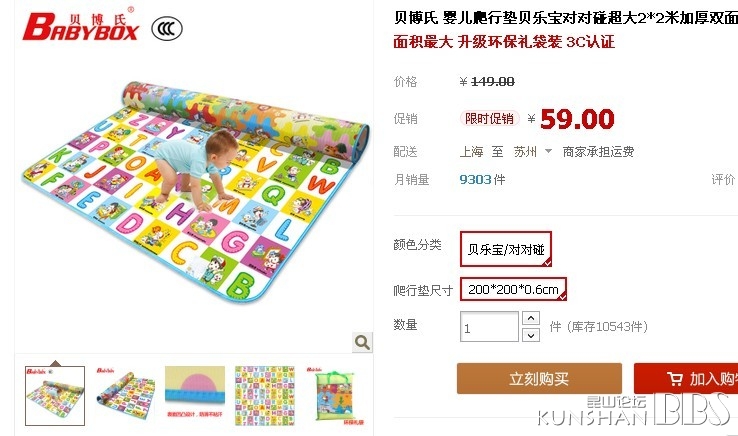Click the red 加入购物车 add to cart button

pyautogui.click(x=686, y=379)
